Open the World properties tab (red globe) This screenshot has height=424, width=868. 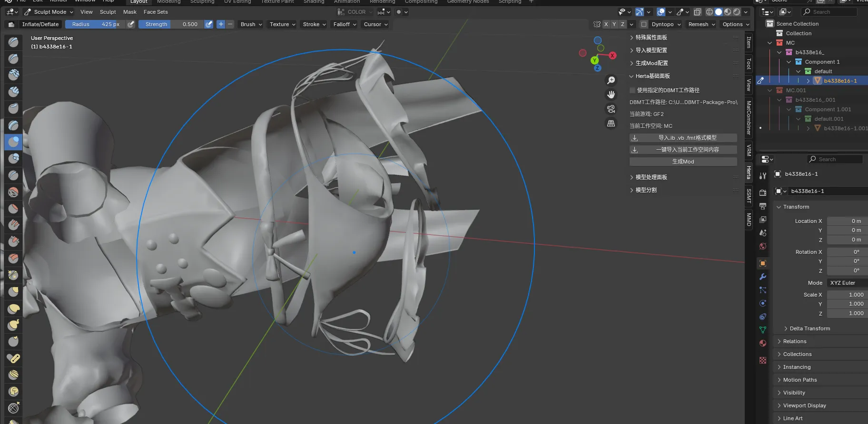[763, 246]
